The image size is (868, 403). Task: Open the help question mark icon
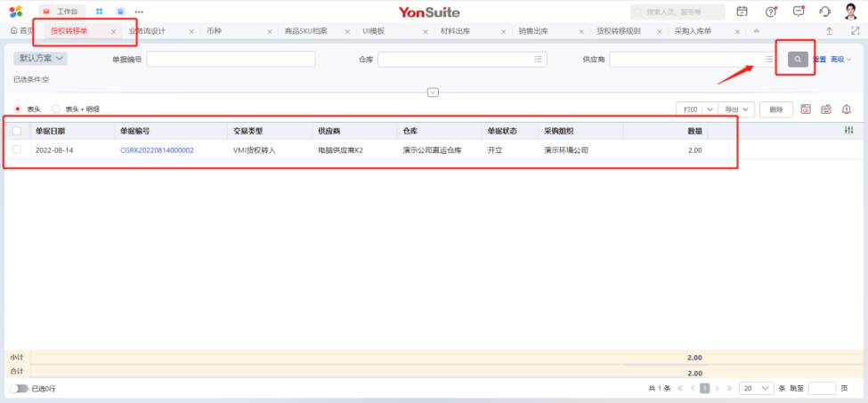click(771, 12)
